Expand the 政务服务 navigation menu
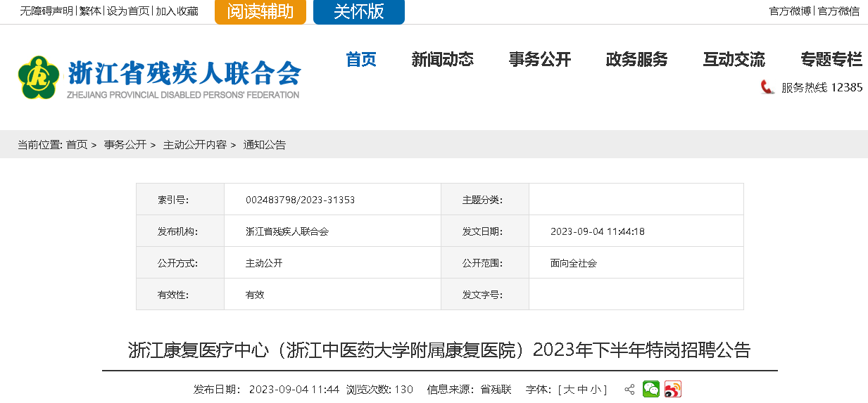The width and height of the screenshot is (868, 403). (x=636, y=60)
